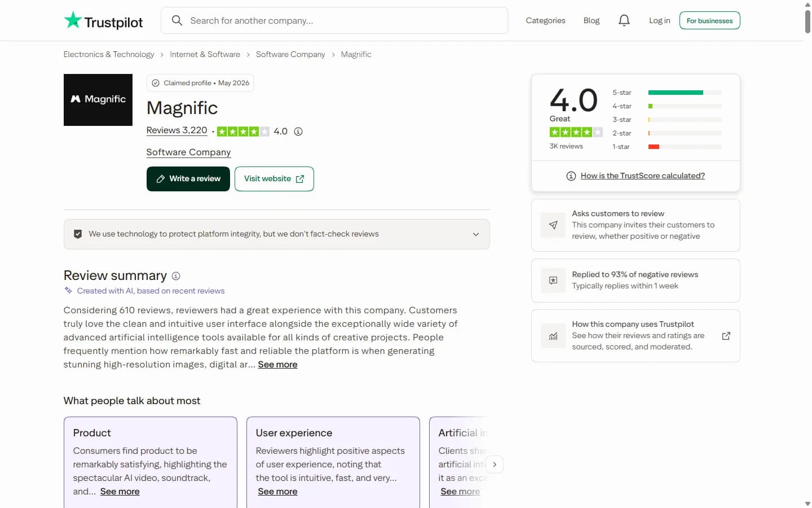Click the Trustpilot logo

pyautogui.click(x=103, y=21)
